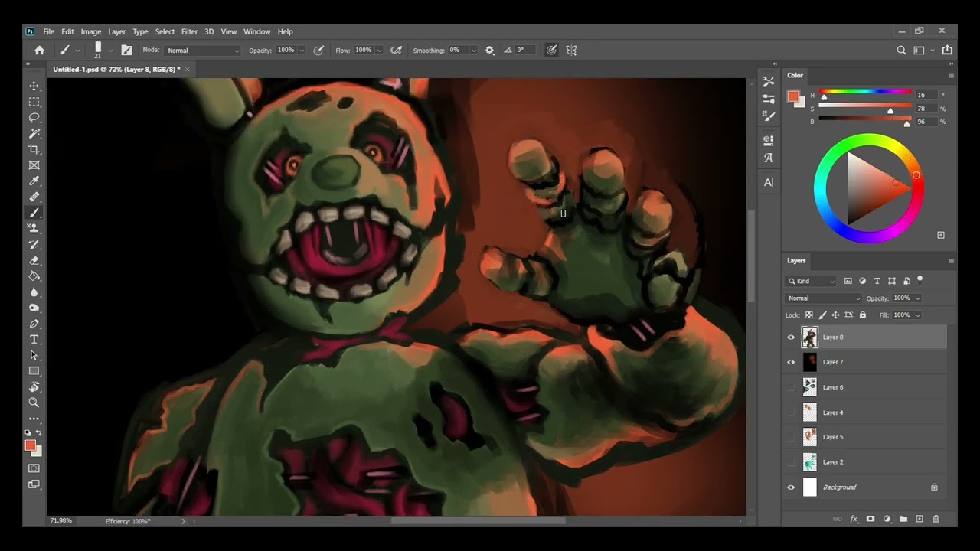Show Layer 6 visibility box
The image size is (980, 551).
791,387
